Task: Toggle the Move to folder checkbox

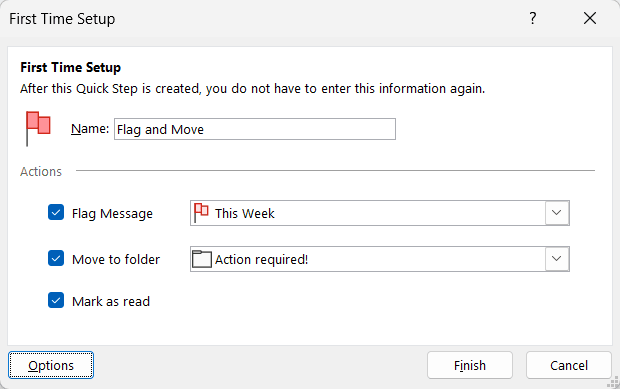Action: (x=56, y=259)
